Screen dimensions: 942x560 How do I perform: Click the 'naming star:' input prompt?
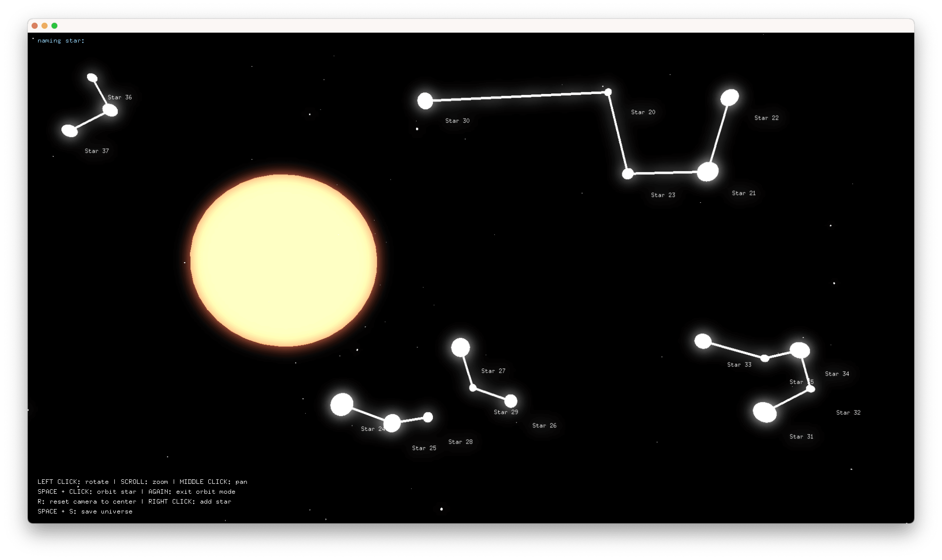[61, 41]
